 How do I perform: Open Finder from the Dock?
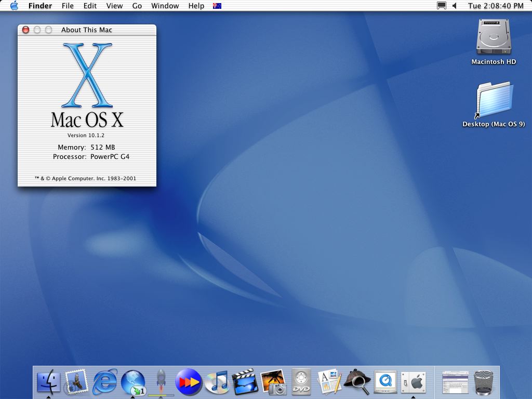tap(48, 382)
